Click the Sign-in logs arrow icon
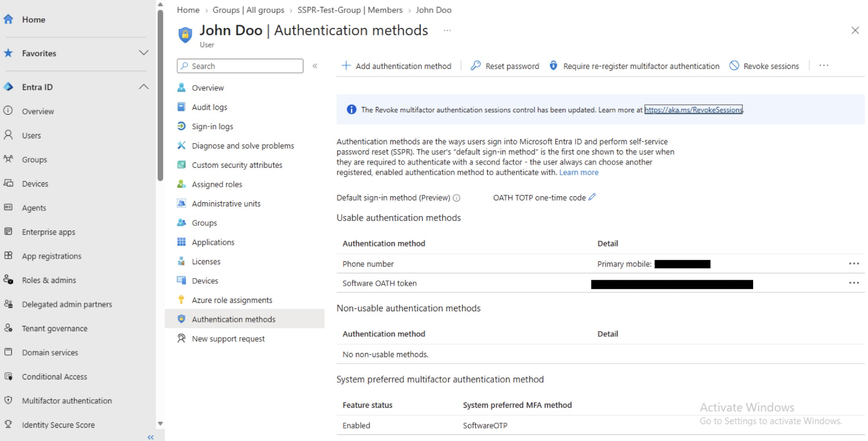This screenshot has height=441, width=868. coord(181,126)
